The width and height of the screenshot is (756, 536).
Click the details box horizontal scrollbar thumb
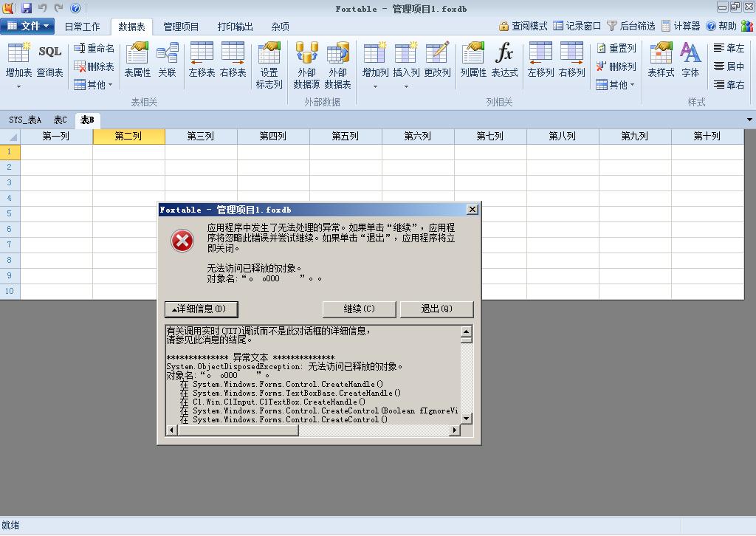click(x=238, y=430)
